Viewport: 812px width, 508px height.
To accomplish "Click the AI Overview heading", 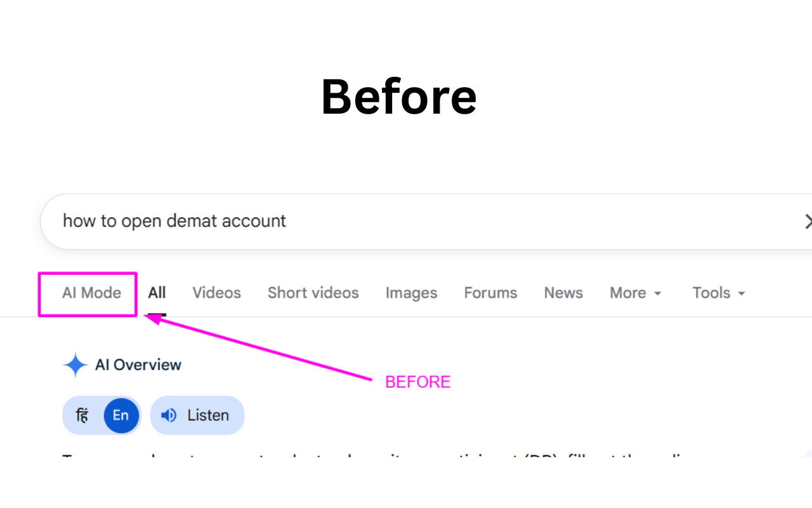I will pos(138,364).
